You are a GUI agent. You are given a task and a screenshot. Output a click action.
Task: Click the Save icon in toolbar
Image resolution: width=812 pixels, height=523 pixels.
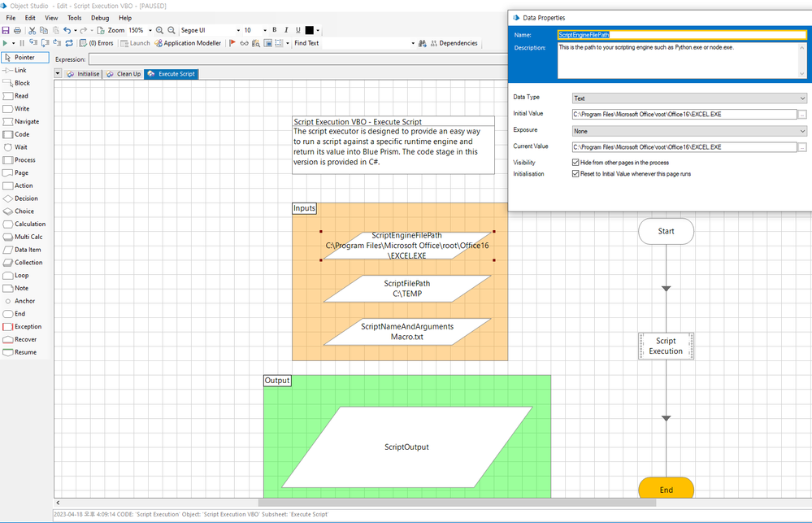point(7,30)
